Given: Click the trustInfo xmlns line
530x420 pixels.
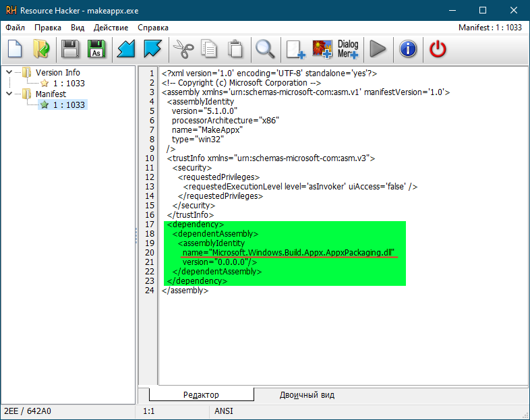Looking at the screenshot, I should (271, 158).
